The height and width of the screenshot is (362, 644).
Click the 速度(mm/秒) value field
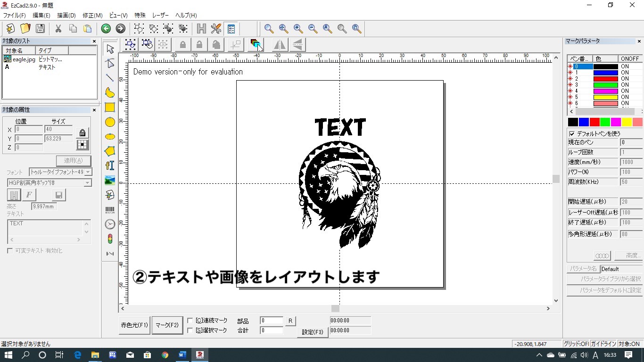point(631,162)
